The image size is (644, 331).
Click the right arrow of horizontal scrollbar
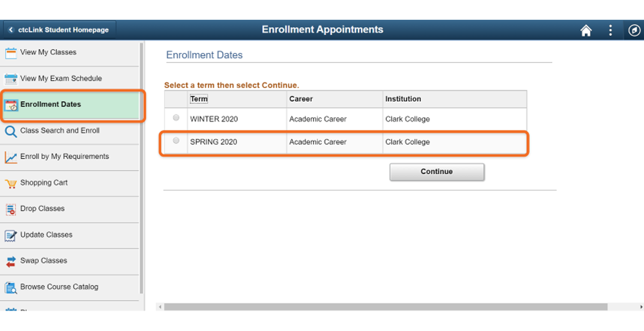point(641,307)
